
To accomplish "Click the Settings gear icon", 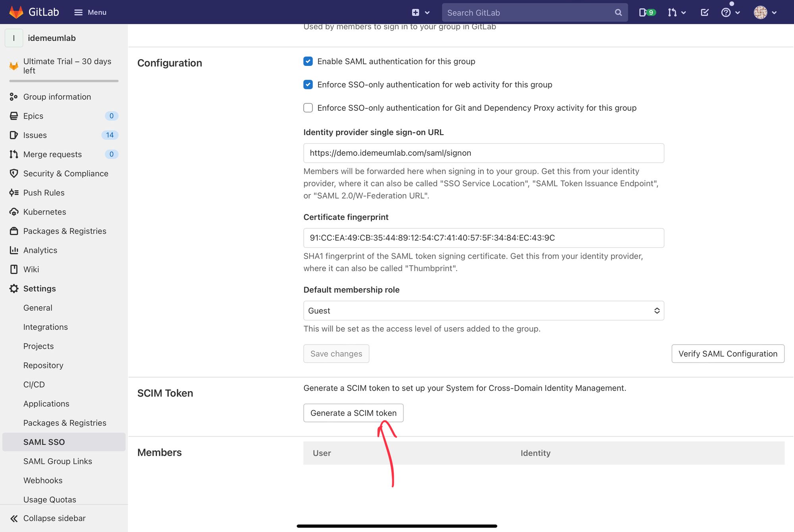I will [13, 289].
